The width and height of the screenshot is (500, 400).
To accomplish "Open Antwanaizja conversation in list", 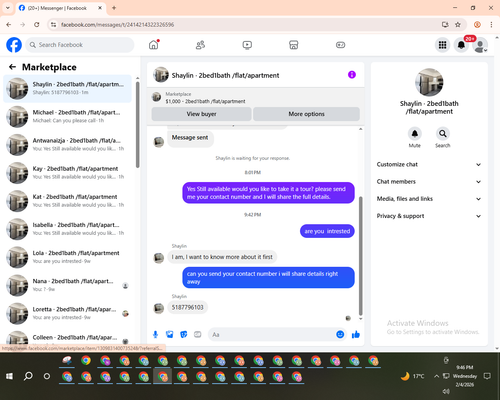I will [x=67, y=145].
